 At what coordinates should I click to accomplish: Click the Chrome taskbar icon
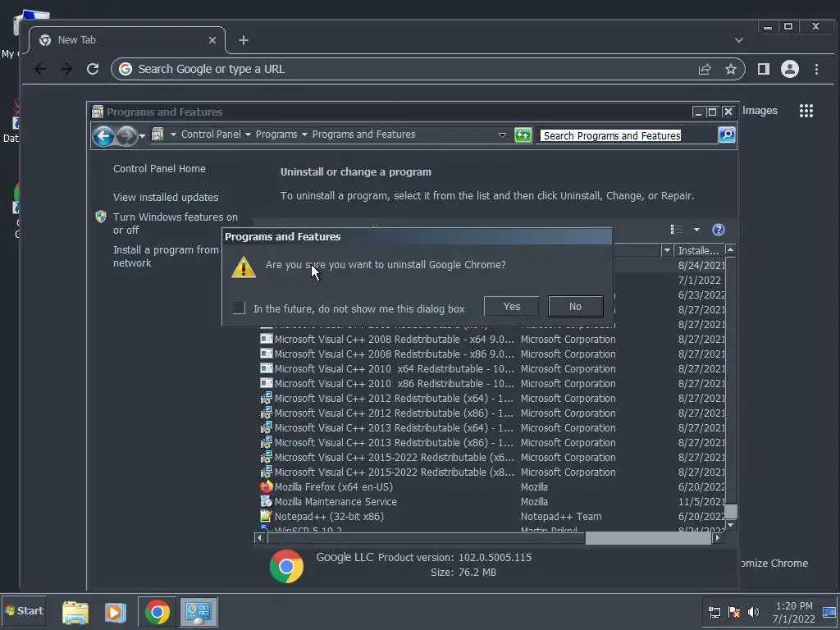click(x=157, y=612)
